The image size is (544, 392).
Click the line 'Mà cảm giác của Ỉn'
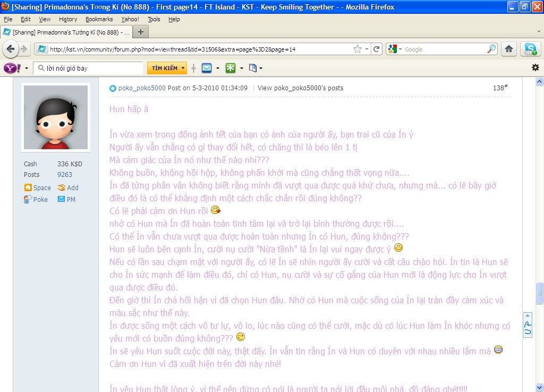(x=189, y=160)
